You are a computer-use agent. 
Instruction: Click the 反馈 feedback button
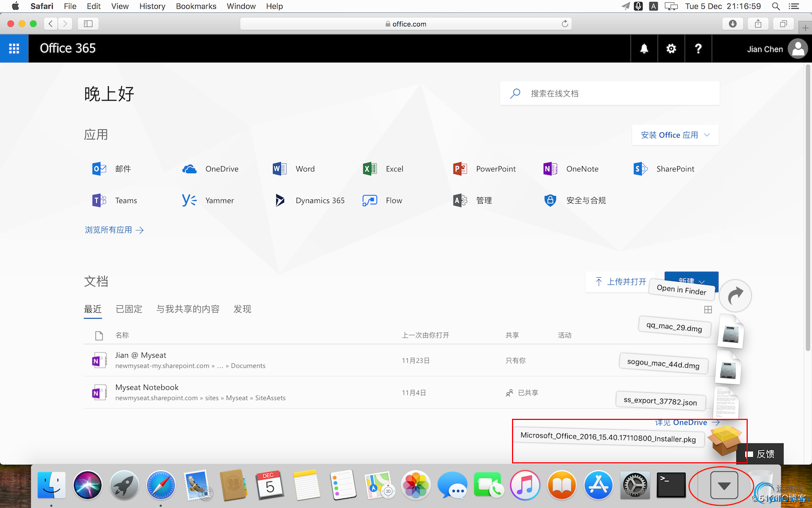760,454
